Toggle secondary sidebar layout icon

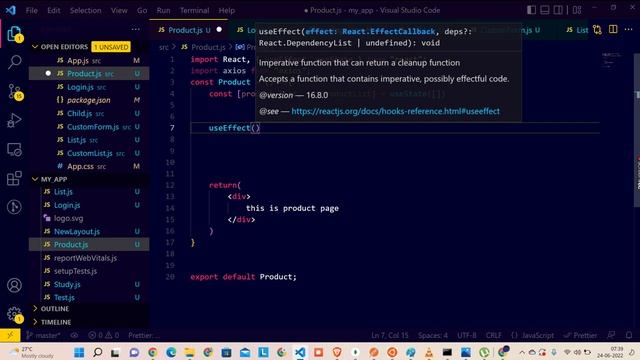point(558,10)
